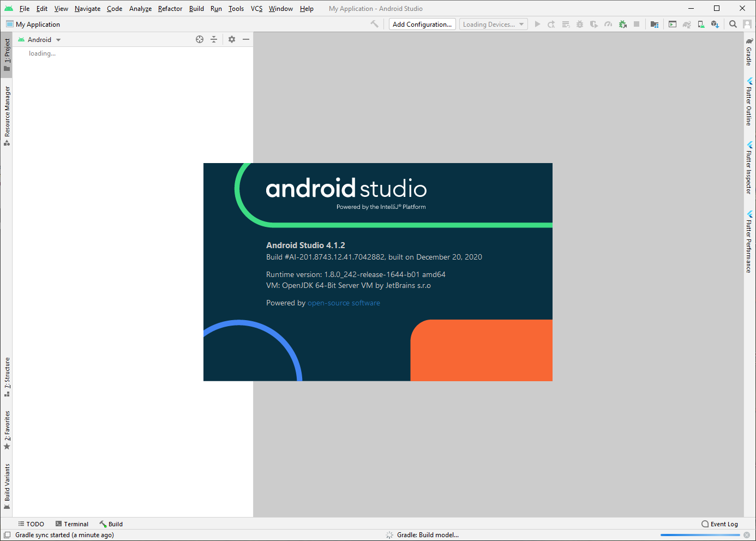Screen dimensions: 756x541
Task: Open the Project Structure toolbar icon
Action: [x=655, y=24]
